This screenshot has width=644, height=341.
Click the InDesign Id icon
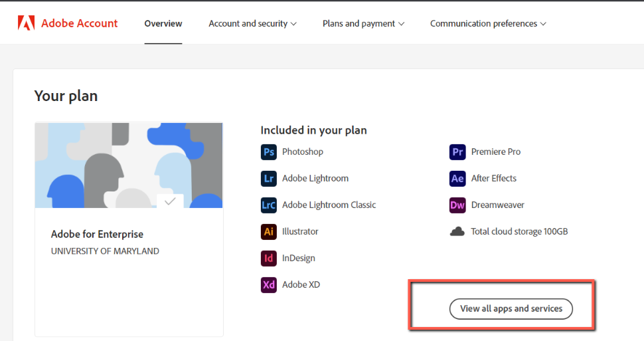pyautogui.click(x=269, y=259)
